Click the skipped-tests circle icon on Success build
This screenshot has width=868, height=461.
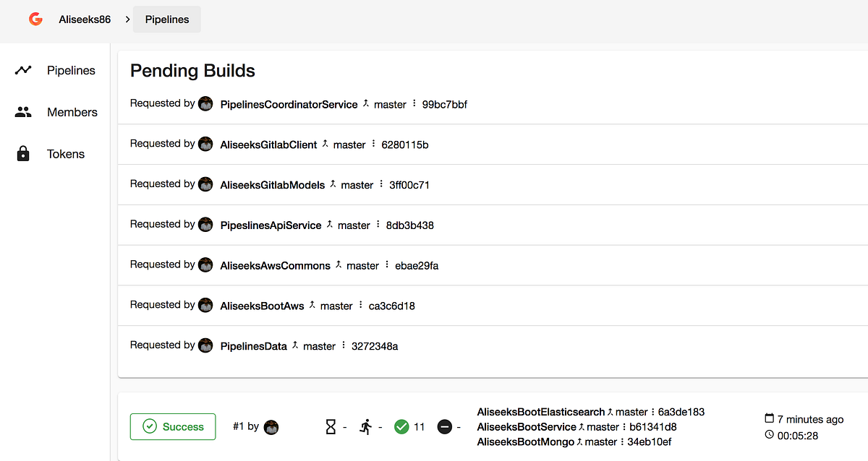[445, 426]
